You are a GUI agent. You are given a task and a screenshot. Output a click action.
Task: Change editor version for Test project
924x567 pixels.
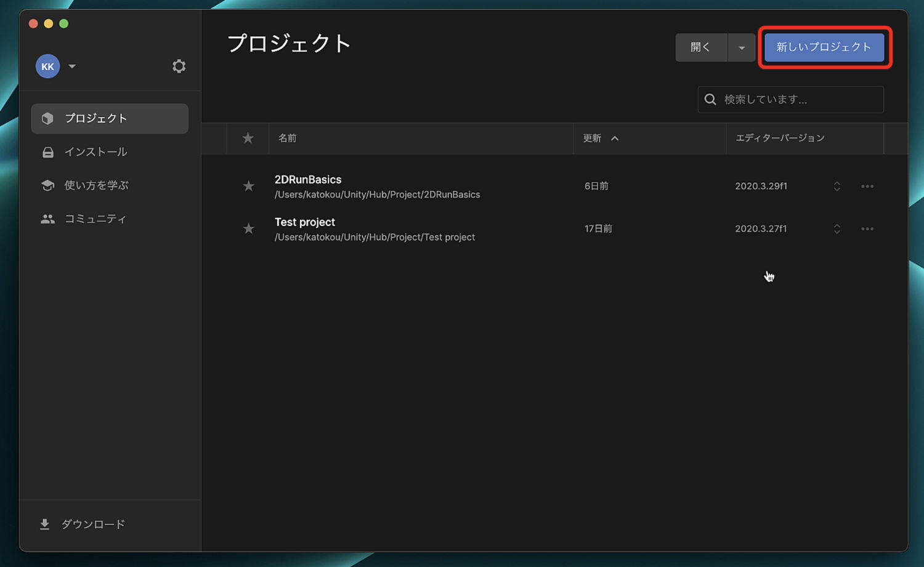(837, 228)
